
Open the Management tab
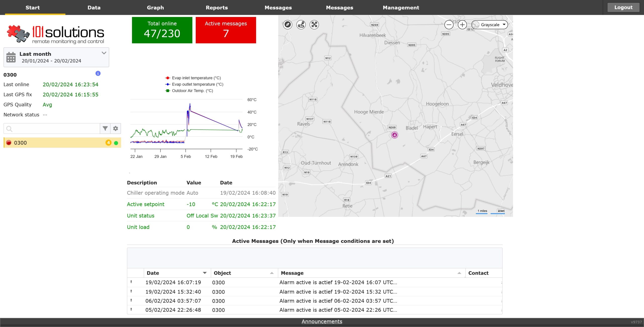tap(401, 8)
